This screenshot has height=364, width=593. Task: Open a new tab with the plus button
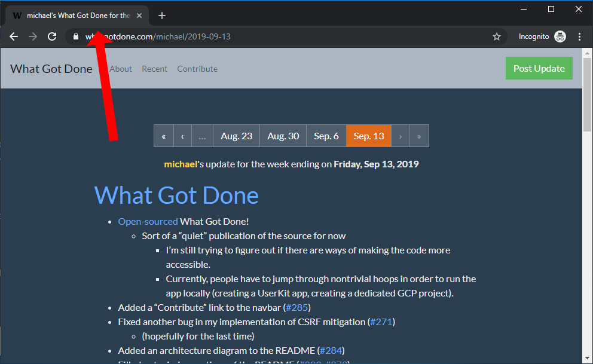(162, 16)
